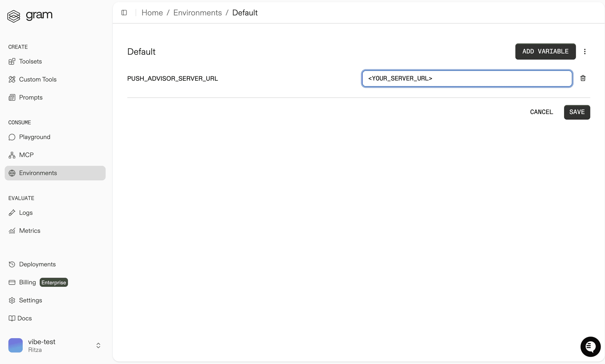Select the Custom Tools icon
The image size is (605, 364).
point(12,79)
